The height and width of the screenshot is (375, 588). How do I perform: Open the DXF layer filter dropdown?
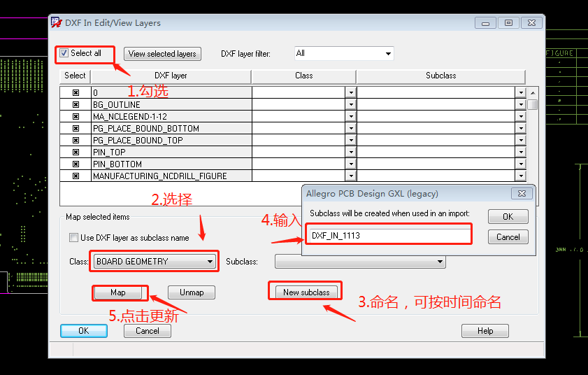[388, 54]
